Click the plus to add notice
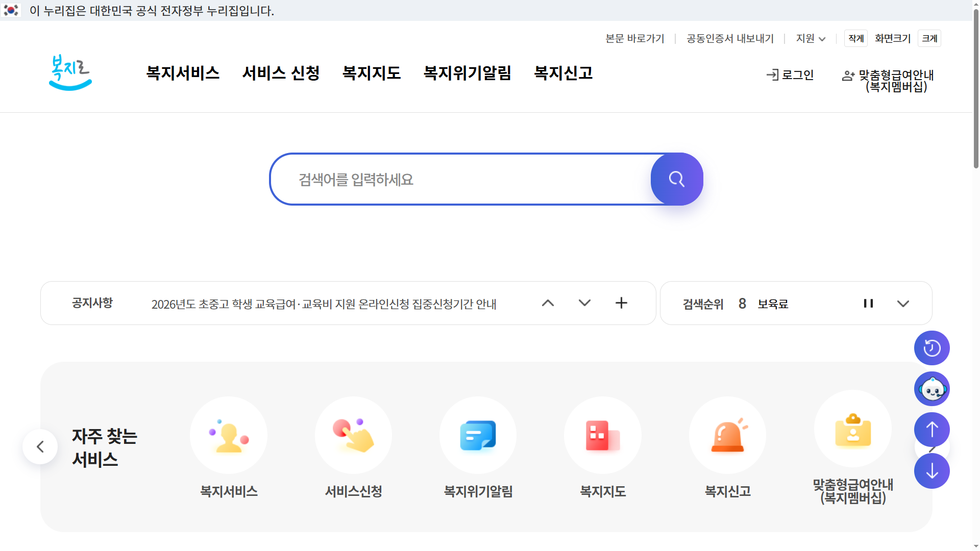The width and height of the screenshot is (980, 551). tap(621, 303)
